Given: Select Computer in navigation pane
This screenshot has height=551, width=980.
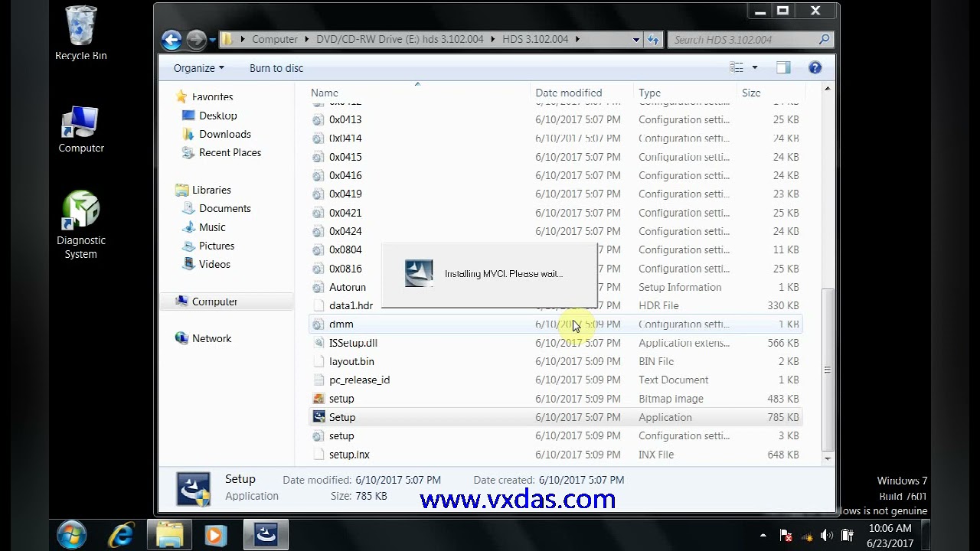Looking at the screenshot, I should [x=214, y=302].
